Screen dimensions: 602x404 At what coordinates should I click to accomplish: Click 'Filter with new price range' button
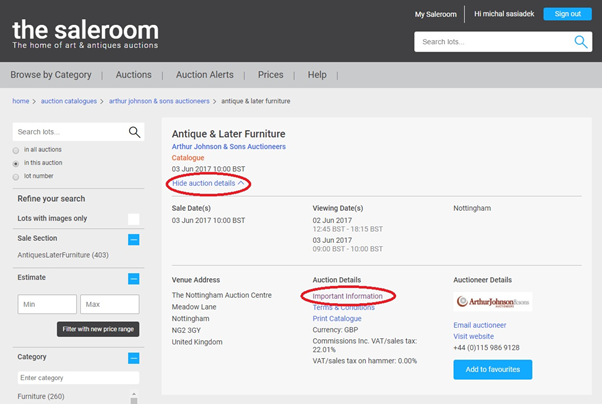pos(98,329)
